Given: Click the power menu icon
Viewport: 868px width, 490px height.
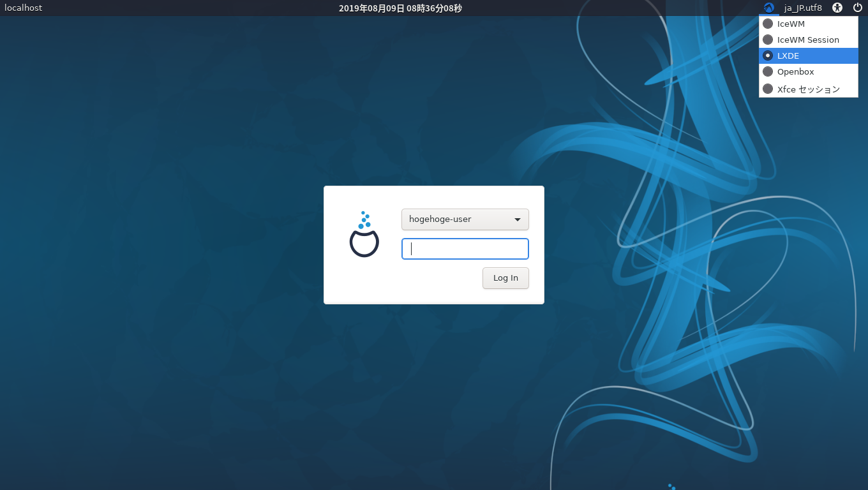Looking at the screenshot, I should (858, 8).
